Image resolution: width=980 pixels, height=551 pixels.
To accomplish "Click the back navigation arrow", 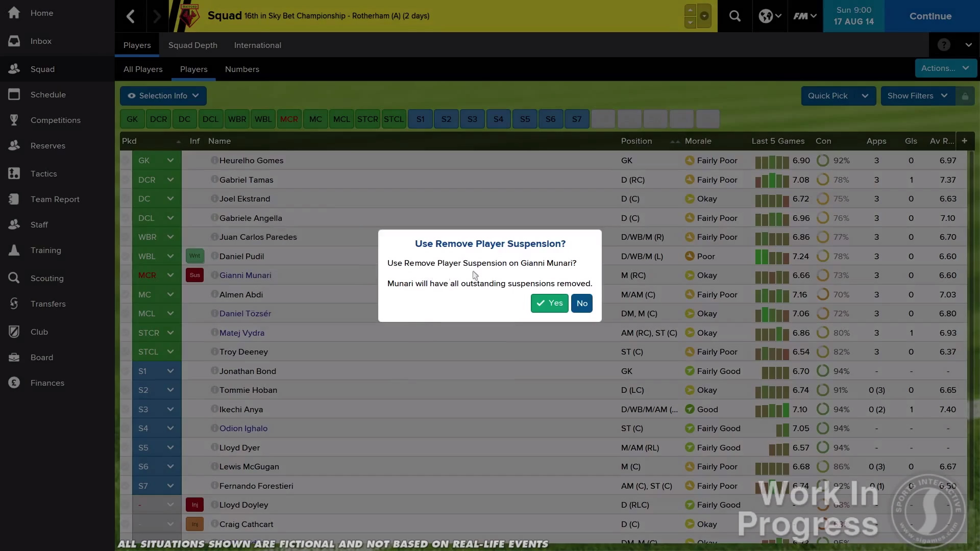I will [131, 16].
